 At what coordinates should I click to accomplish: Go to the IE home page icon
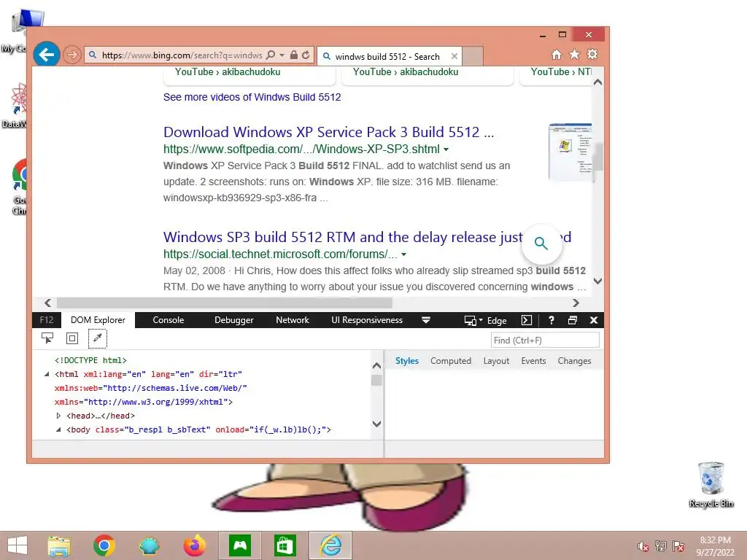tap(557, 55)
